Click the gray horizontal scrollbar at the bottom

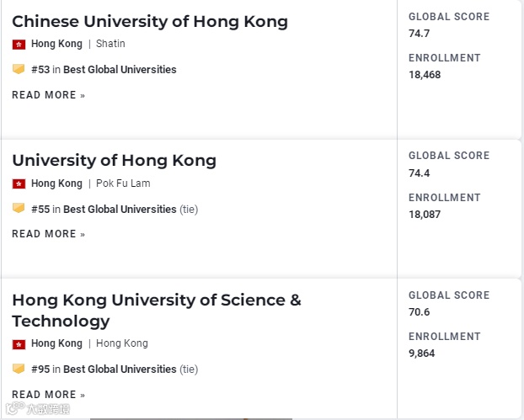coord(191,418)
